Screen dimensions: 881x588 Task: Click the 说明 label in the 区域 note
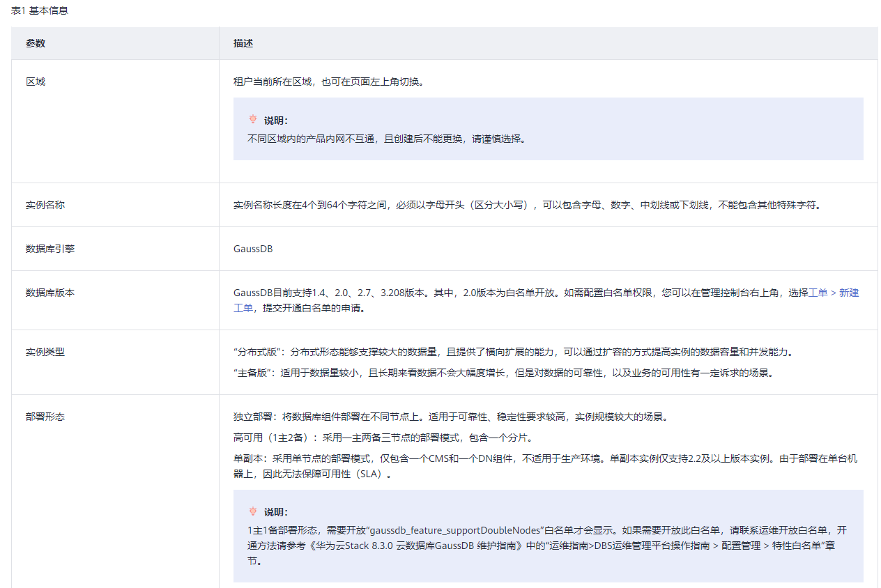coord(275,121)
